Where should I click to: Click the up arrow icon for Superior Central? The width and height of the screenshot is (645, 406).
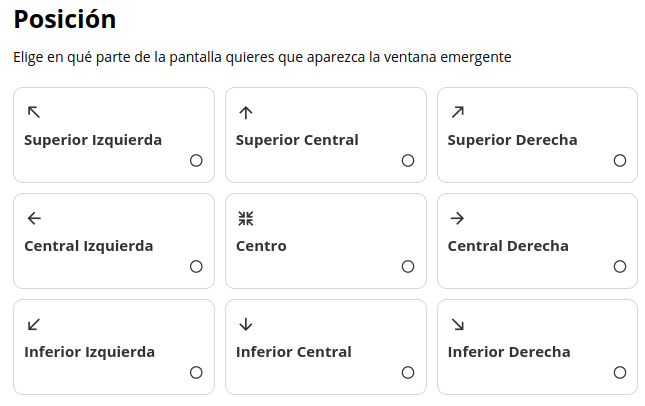click(246, 112)
